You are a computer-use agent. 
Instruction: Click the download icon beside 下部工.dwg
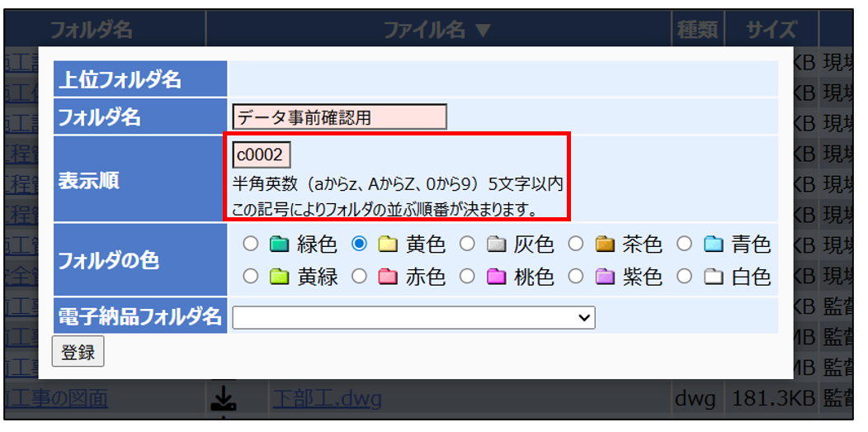point(223,401)
